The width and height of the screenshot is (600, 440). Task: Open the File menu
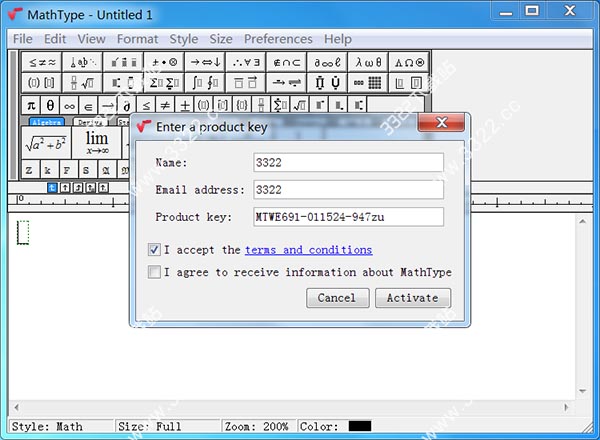pos(23,39)
